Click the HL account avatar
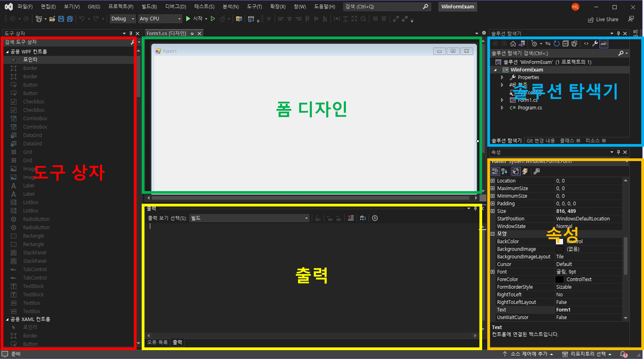Screen dimensions: 644x359 tap(575, 7)
